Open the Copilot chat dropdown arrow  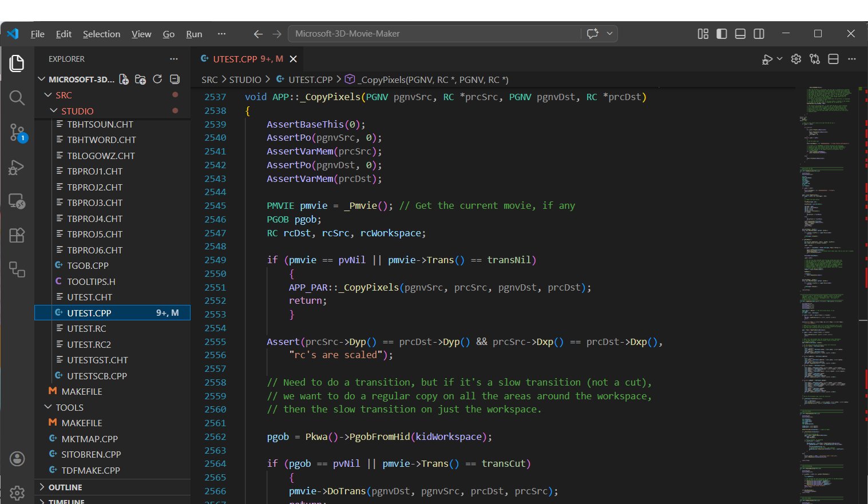click(x=610, y=34)
